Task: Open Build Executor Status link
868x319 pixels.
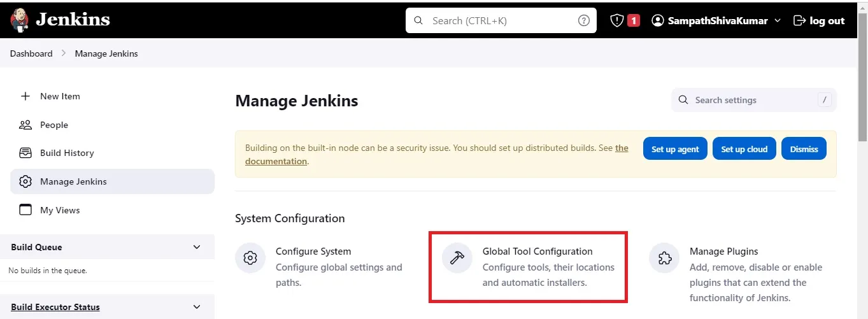Action: [x=55, y=307]
